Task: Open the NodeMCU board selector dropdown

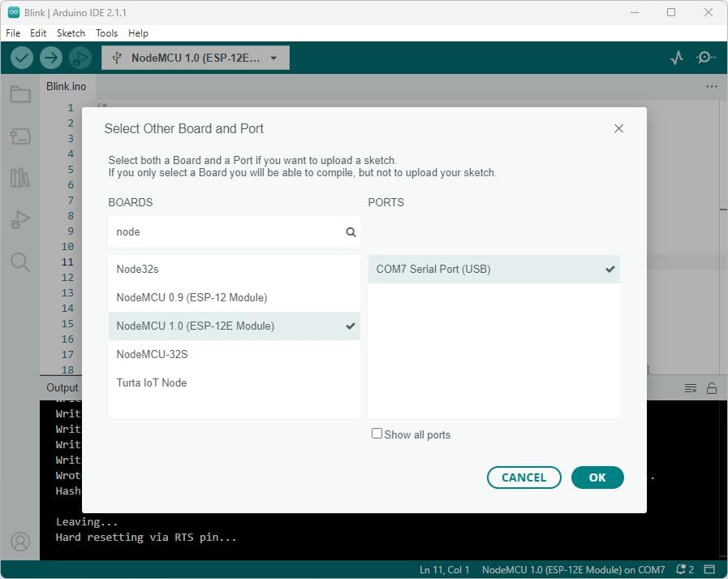Action: (x=196, y=58)
